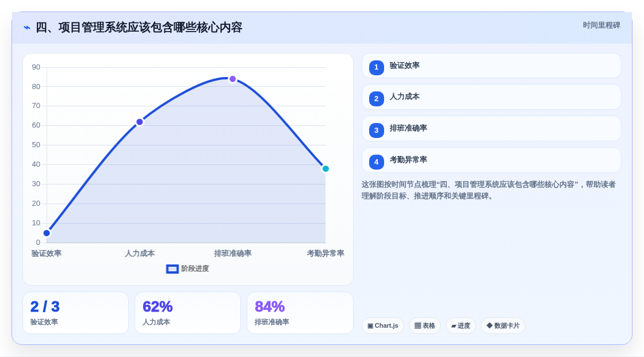Viewport: 644px width, 357px height.
Task: Click the Chart.js tag
Action: 383,326
